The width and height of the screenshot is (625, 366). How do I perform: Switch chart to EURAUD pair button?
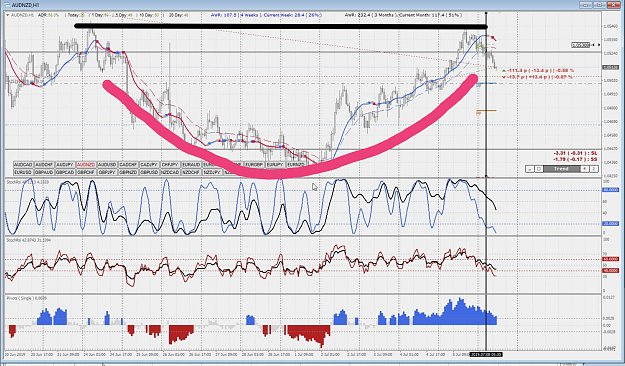pos(191,165)
